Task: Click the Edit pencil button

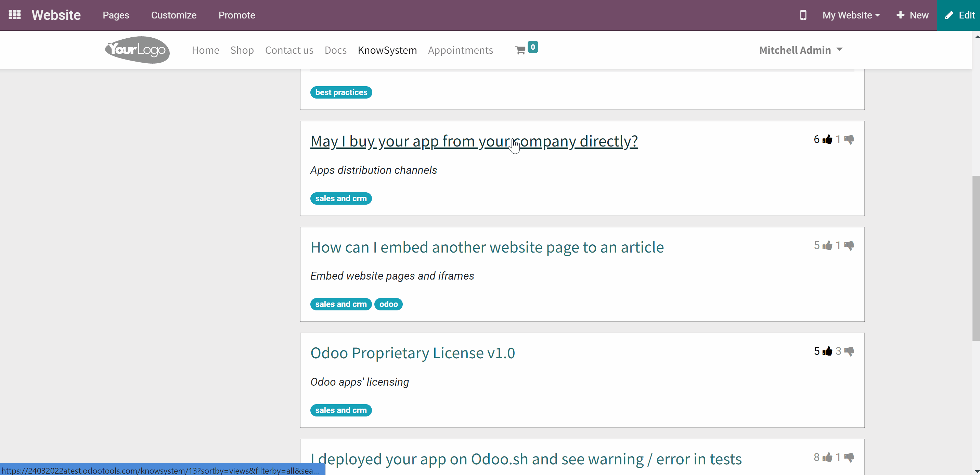Action: (959, 15)
